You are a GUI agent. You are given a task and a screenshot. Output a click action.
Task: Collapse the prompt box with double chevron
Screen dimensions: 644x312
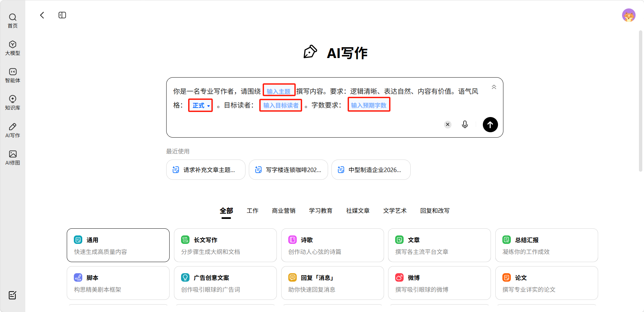494,87
